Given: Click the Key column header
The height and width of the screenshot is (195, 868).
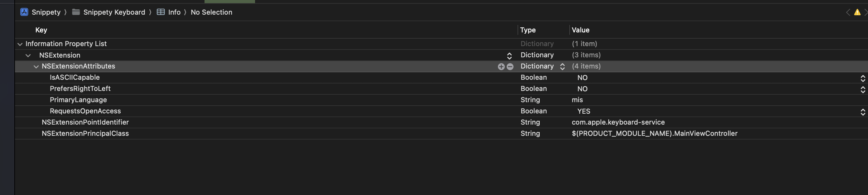Looking at the screenshot, I should point(41,30).
